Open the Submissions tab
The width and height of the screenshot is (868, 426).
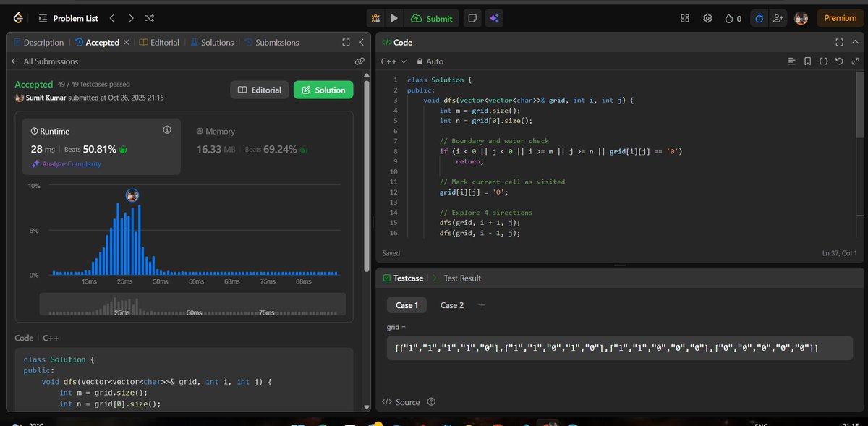point(272,43)
